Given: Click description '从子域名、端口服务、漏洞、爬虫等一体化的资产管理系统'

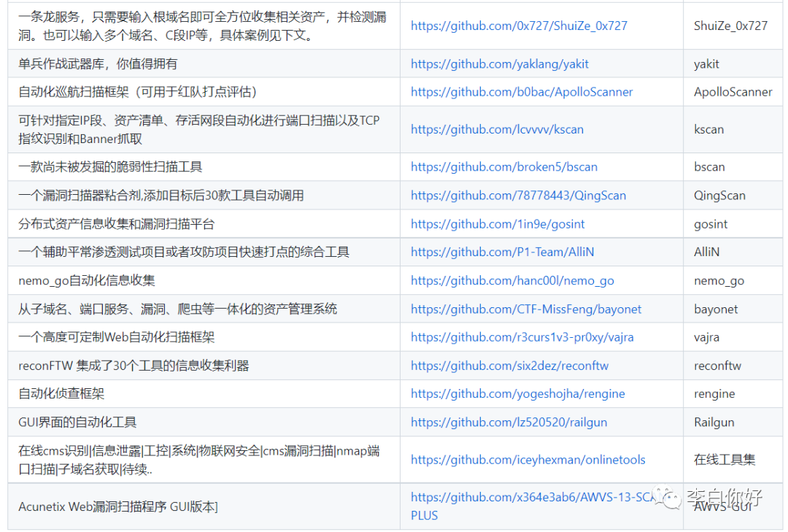Looking at the screenshot, I should pos(177,309).
